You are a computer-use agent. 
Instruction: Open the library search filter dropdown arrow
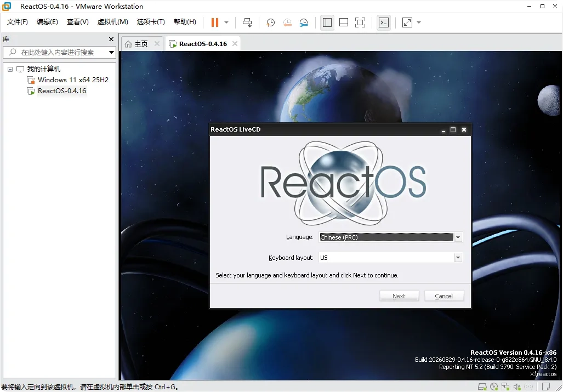point(111,53)
